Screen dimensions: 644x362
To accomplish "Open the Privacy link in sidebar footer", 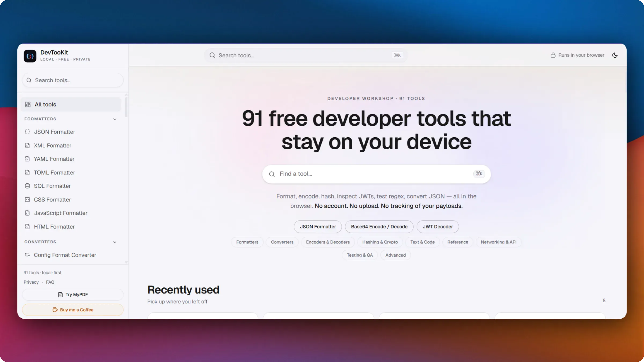I will click(x=31, y=282).
